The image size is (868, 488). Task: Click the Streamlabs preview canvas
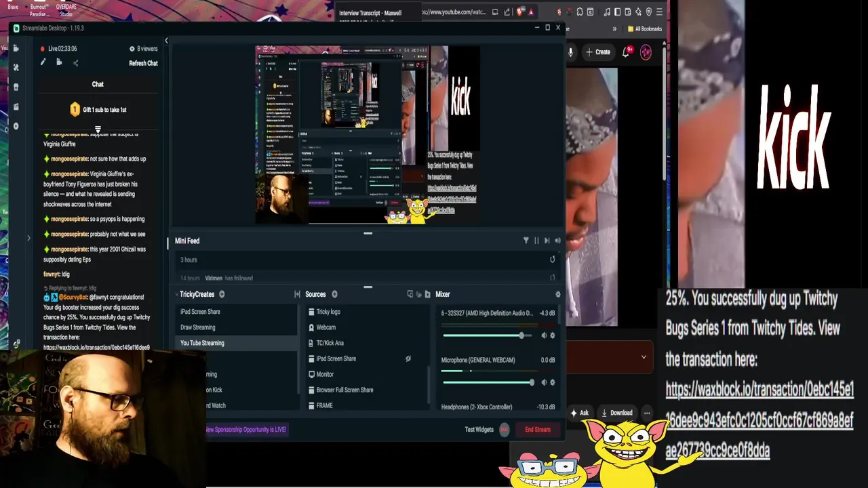pyautogui.click(x=367, y=135)
